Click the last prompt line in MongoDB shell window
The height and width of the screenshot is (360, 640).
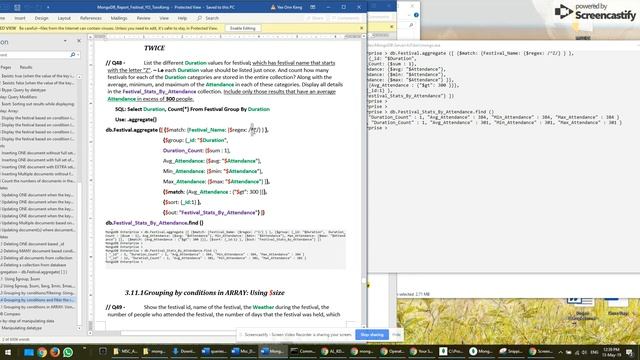tap(378, 128)
